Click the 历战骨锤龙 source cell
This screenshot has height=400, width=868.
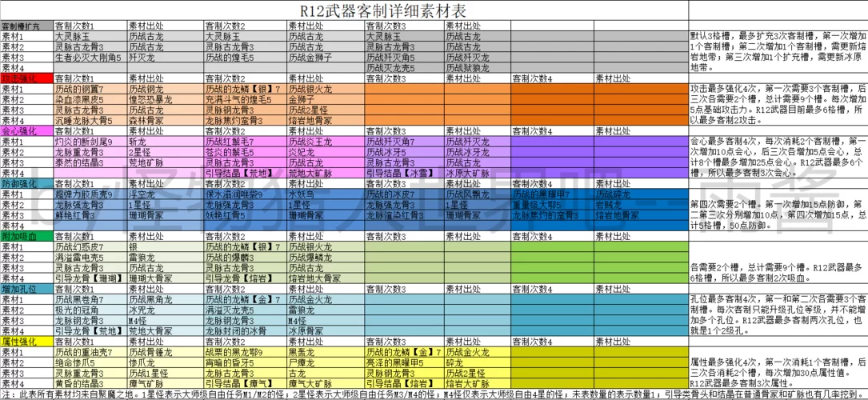(165, 352)
